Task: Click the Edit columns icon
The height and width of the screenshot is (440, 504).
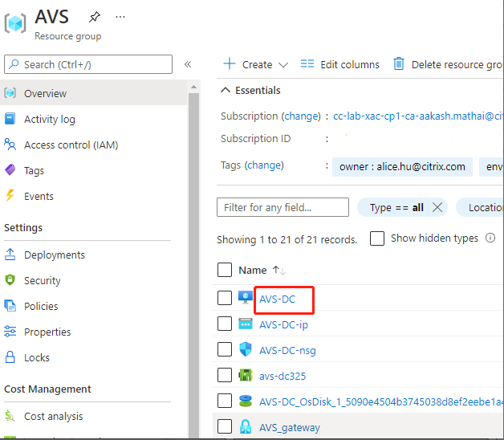Action: [x=307, y=64]
